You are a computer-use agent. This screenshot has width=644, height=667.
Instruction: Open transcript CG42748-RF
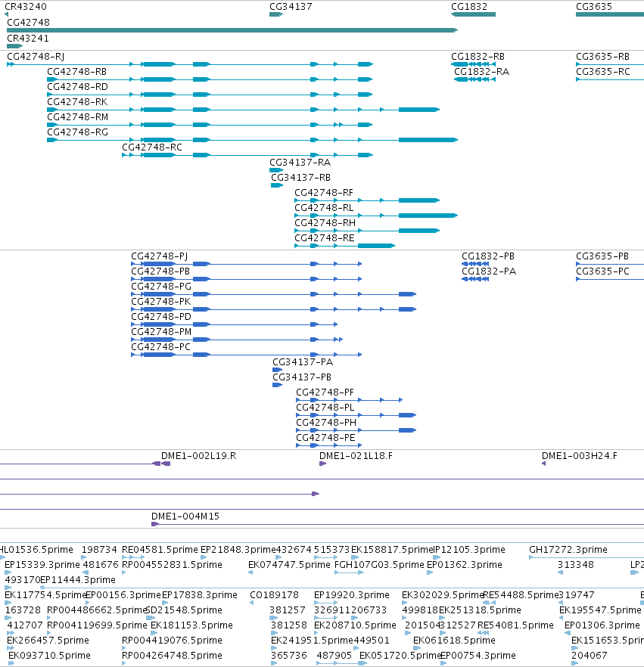[x=367, y=200]
